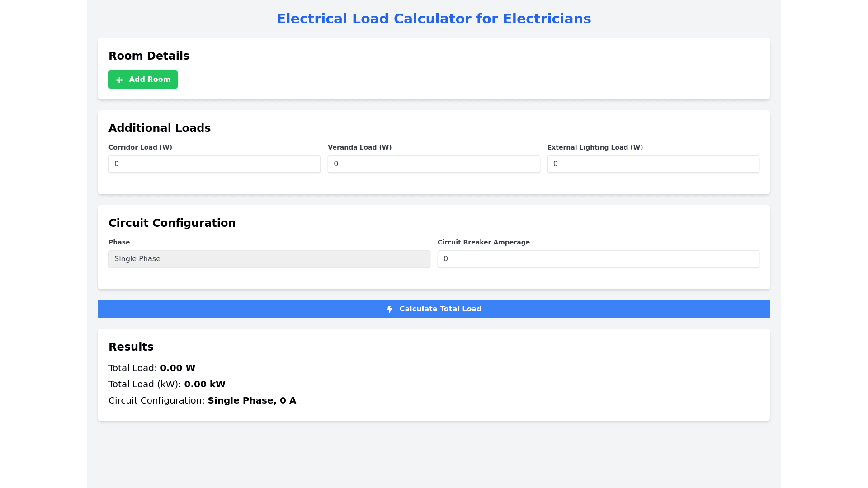Image resolution: width=868 pixels, height=488 pixels.
Task: Click the Electrical Load Calculator page title
Action: pyautogui.click(x=434, y=19)
